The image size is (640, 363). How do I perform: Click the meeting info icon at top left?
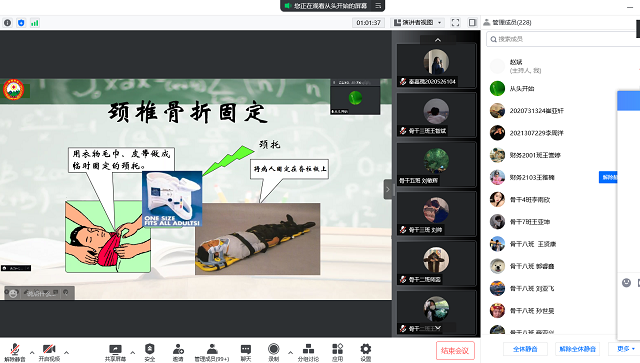7,23
